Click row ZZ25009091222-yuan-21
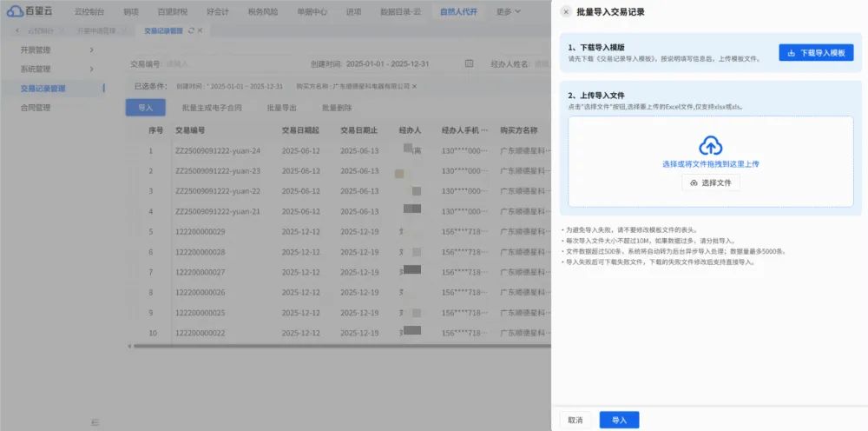868x431 pixels. (340, 212)
